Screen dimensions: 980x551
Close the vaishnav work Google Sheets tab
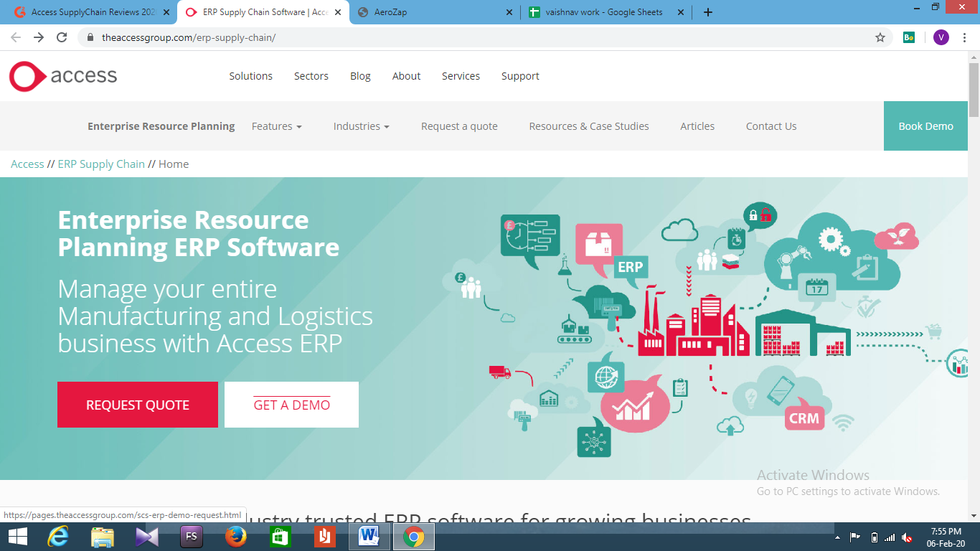679,12
